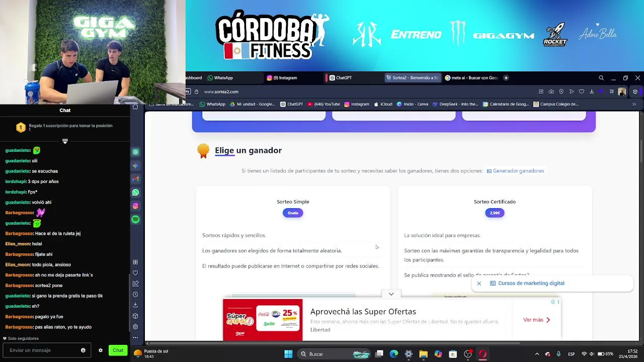
Task: Click the site lock icon in address bar
Action: [x=196, y=92]
